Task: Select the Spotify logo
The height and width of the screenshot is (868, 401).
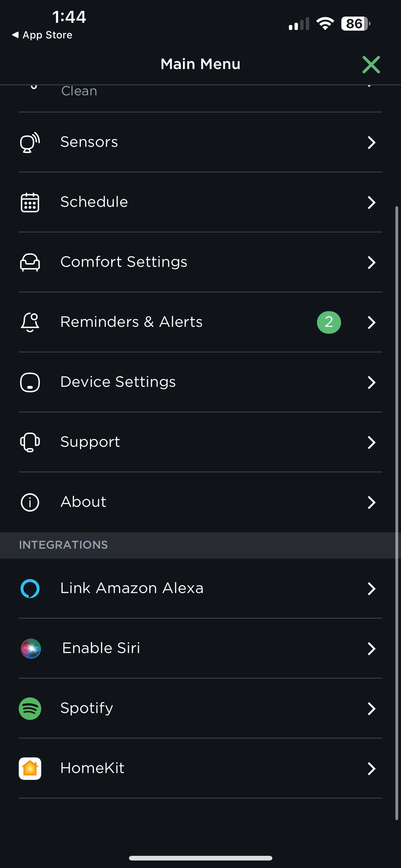Action: click(30, 708)
